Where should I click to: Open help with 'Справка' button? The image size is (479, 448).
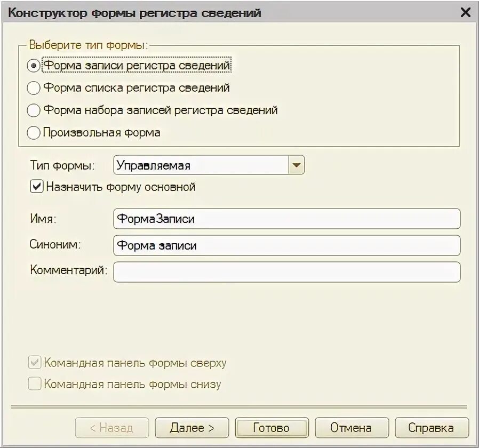[432, 428]
